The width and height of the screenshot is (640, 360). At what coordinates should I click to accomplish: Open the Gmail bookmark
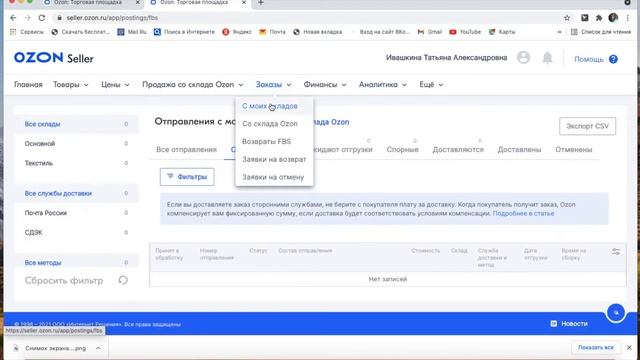(x=430, y=32)
